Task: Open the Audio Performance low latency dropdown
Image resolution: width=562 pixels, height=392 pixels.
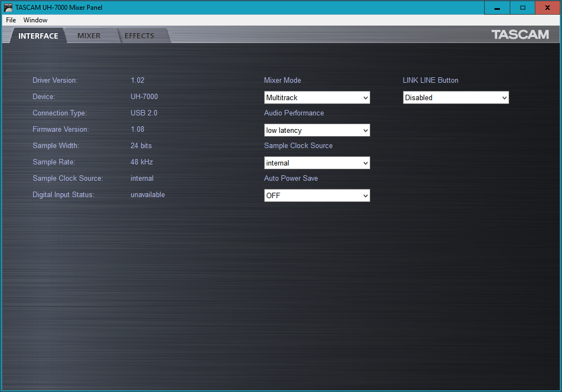Action: (x=317, y=130)
